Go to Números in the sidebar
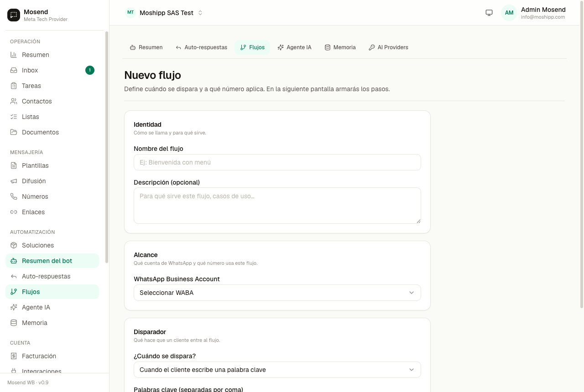 pos(52,196)
